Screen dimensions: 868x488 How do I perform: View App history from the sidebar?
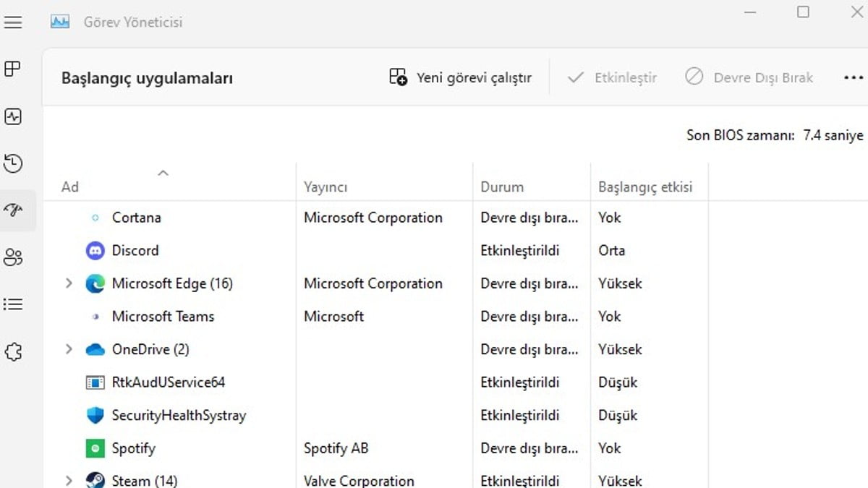(13, 163)
